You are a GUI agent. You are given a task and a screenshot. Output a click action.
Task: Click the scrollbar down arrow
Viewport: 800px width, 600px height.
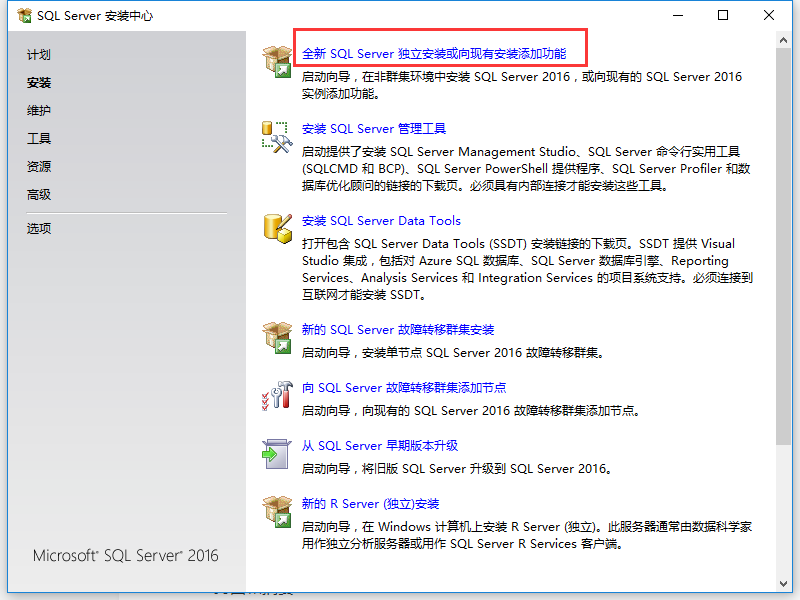pyautogui.click(x=784, y=584)
